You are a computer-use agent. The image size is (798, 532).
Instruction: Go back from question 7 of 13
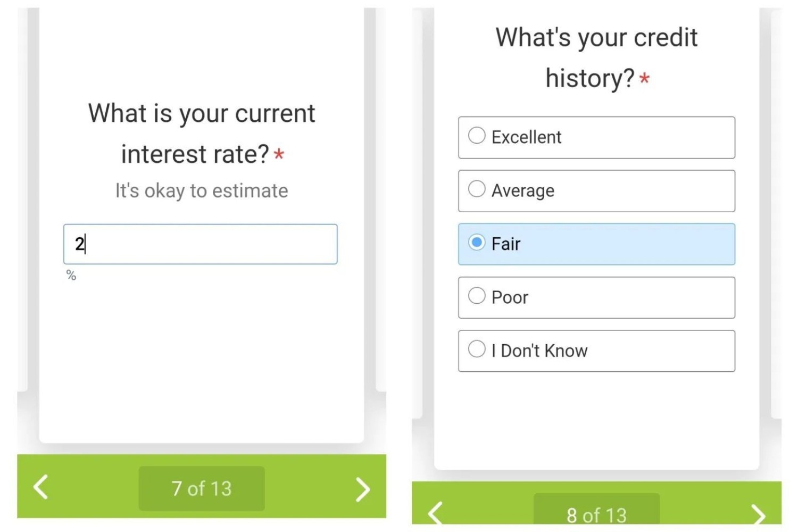(x=41, y=487)
